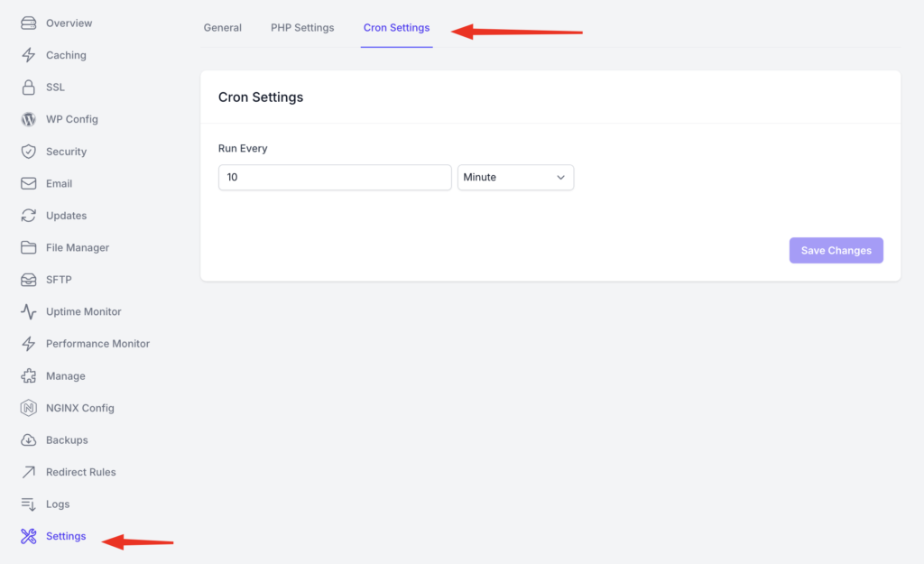Switch to the PHP Settings tab

point(302,28)
